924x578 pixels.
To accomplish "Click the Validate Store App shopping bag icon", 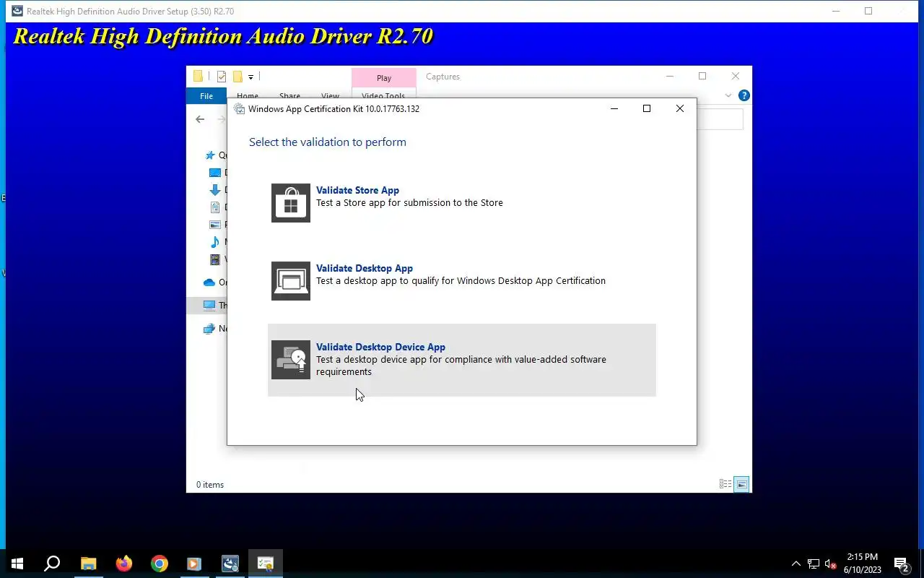I will [291, 202].
